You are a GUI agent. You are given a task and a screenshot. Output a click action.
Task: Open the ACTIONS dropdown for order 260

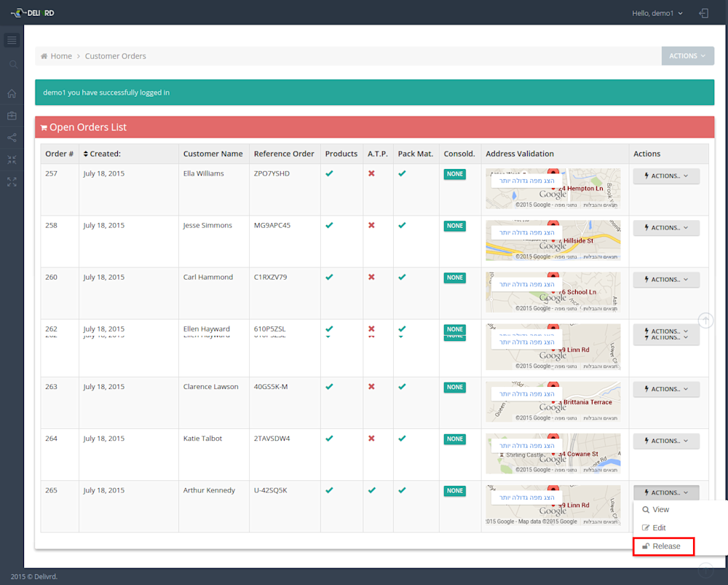point(665,279)
